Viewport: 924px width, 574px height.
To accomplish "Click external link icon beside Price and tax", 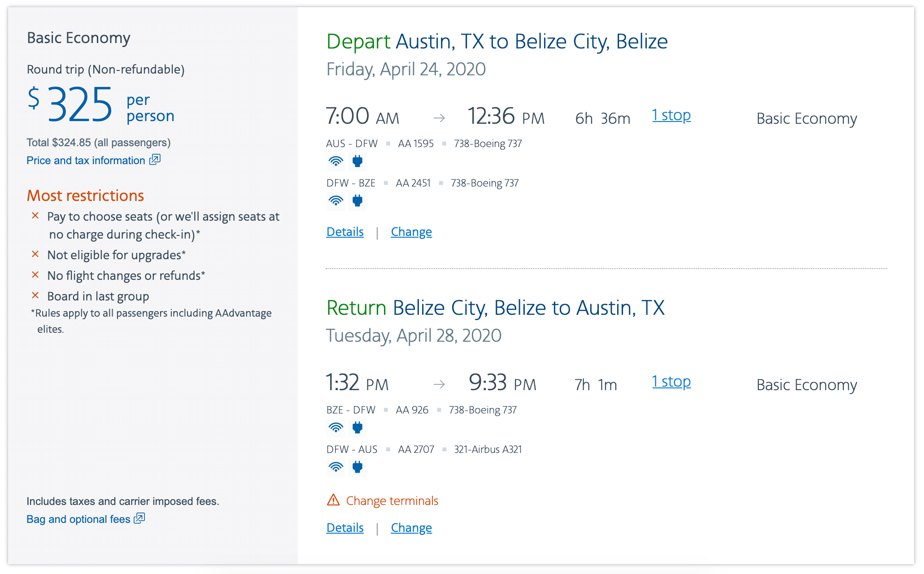I will point(155,160).
